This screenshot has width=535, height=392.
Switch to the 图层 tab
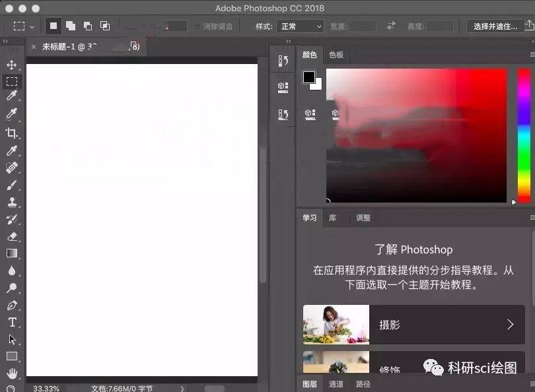tap(310, 384)
